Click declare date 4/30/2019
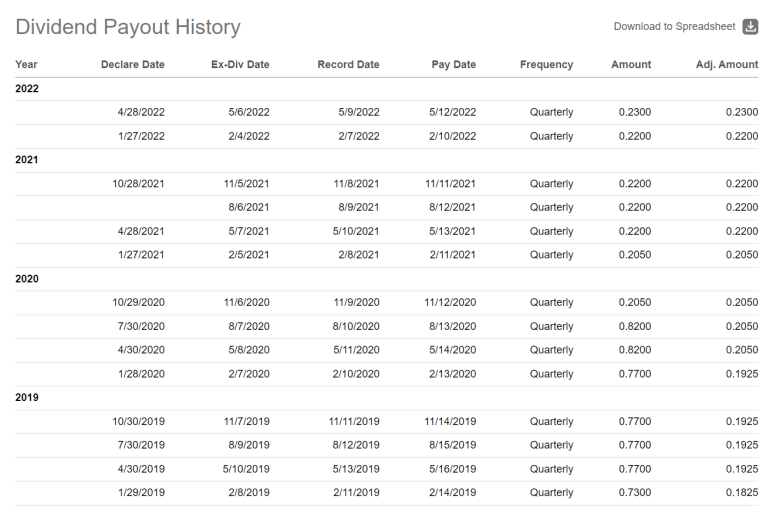The width and height of the screenshot is (773, 509). coord(141,469)
